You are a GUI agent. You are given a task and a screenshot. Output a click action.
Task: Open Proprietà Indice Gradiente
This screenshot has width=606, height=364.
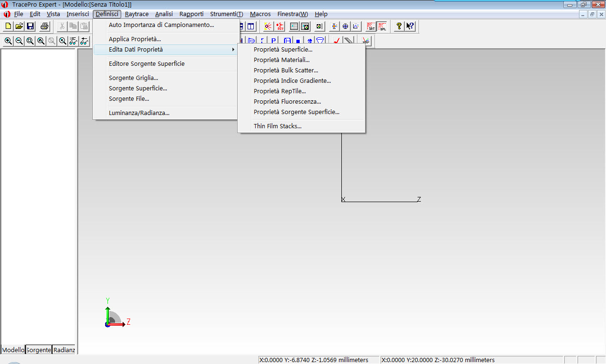point(302,80)
